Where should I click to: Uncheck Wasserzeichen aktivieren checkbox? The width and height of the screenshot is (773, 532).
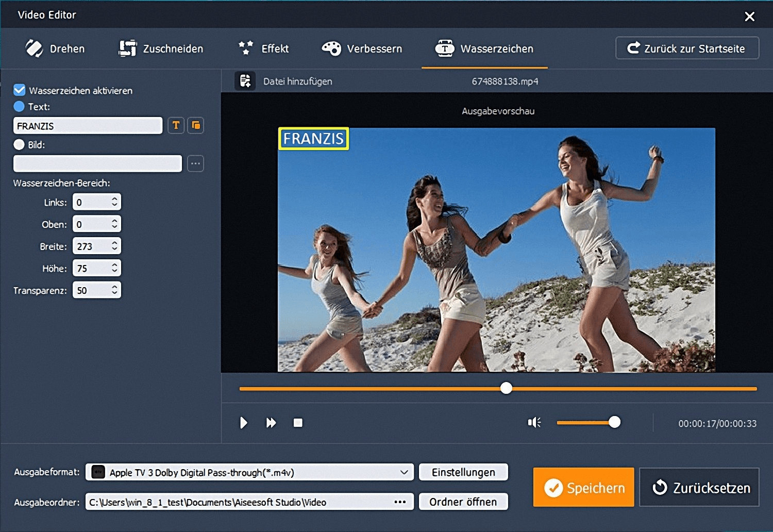click(20, 90)
